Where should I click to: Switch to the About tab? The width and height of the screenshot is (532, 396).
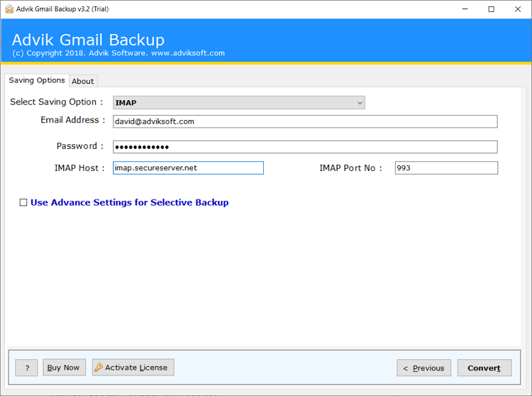pos(83,81)
